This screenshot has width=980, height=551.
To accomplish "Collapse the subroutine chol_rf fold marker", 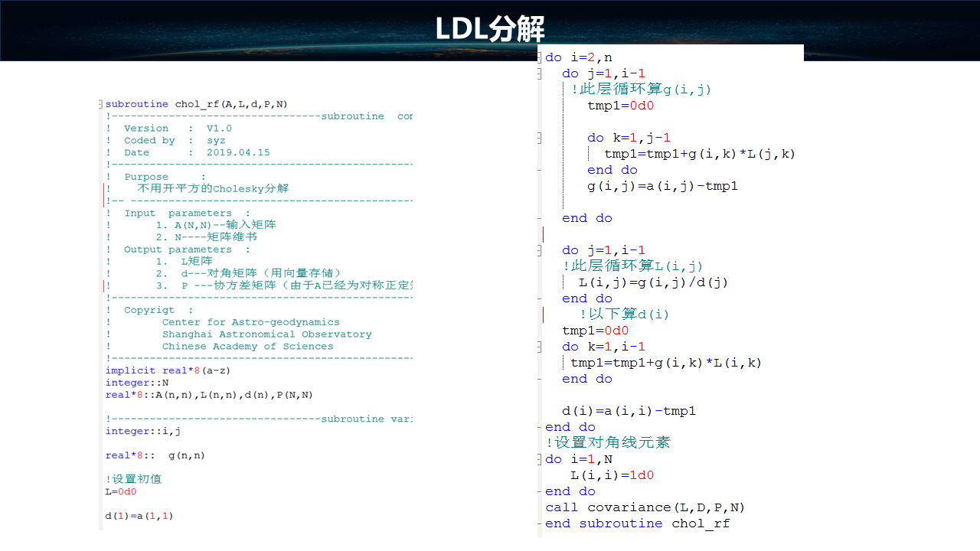I will pos(100,104).
